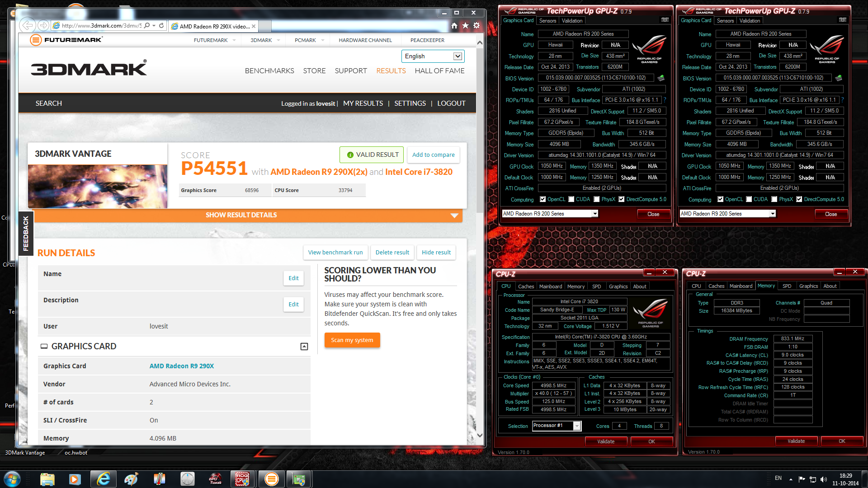The image size is (868, 488).
Task: Toggle DirectCompute 5.0 checkbox in right GPU-Z
Action: click(799, 199)
